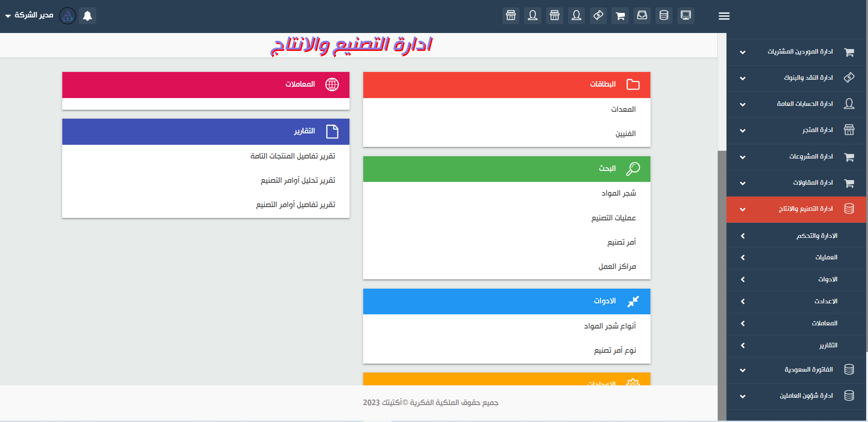Viewport: 868px width, 422px height.
Task: Click the magnifier icon on البحث card
Action: pyautogui.click(x=633, y=169)
